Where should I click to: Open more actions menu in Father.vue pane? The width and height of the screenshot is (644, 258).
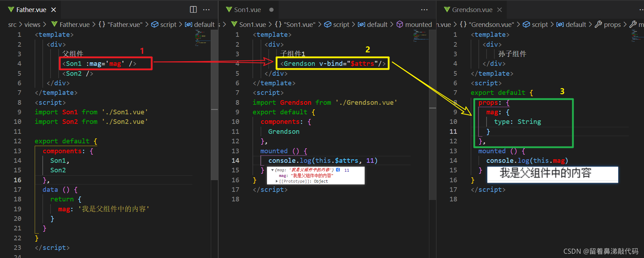207,10
